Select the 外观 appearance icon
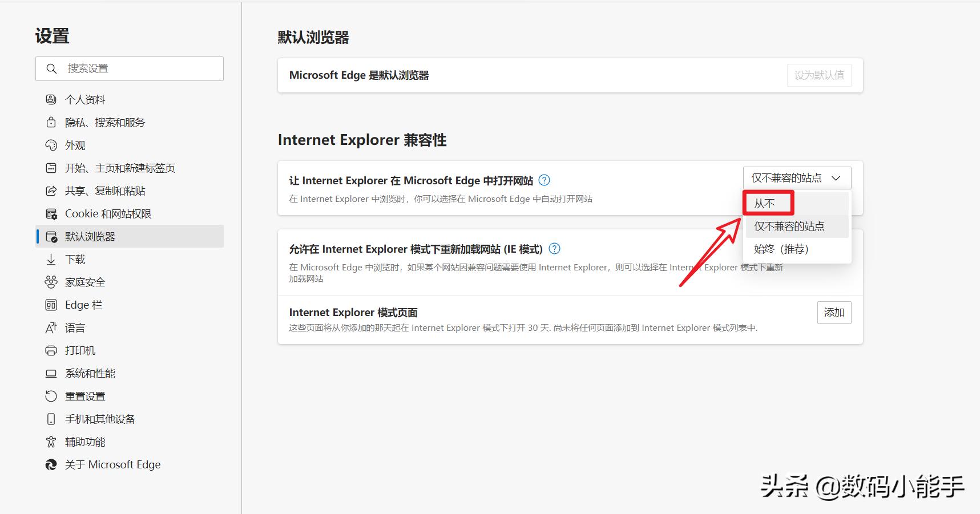This screenshot has height=514, width=980. [x=51, y=145]
